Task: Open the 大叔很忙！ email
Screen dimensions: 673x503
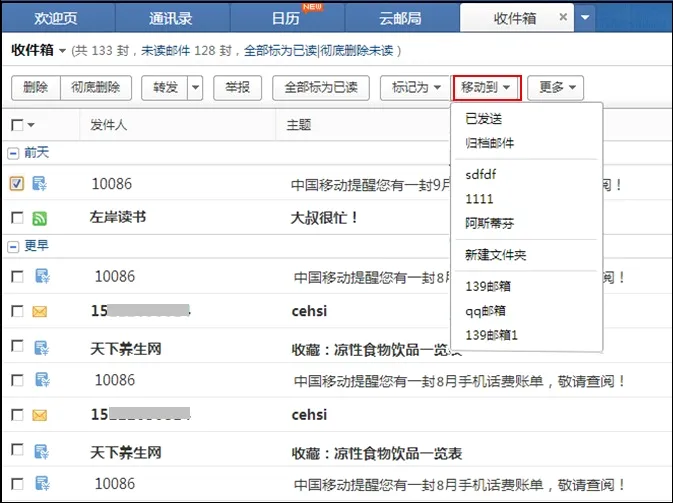Action: 324,218
